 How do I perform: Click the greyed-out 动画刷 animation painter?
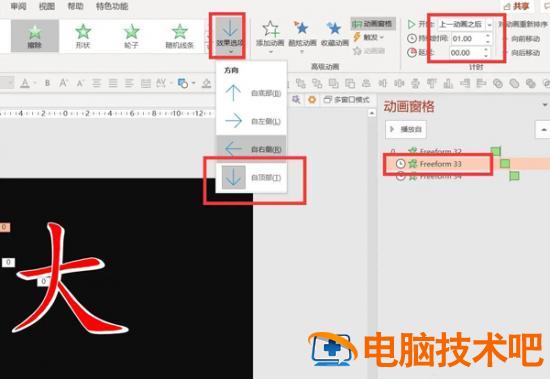(369, 51)
